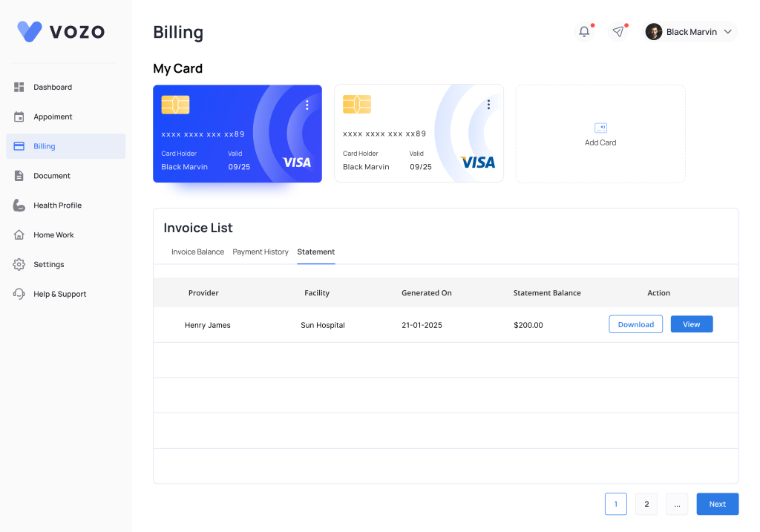Click the Health Profile muscle icon
This screenshot has width=760, height=532.
tap(19, 206)
